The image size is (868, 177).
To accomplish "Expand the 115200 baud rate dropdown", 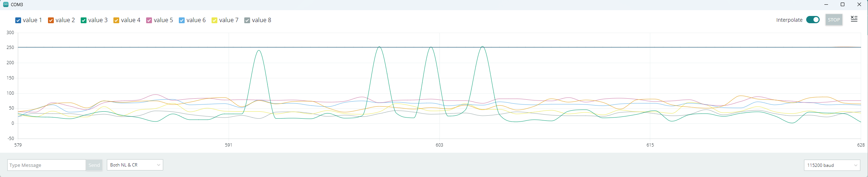I will (832, 165).
